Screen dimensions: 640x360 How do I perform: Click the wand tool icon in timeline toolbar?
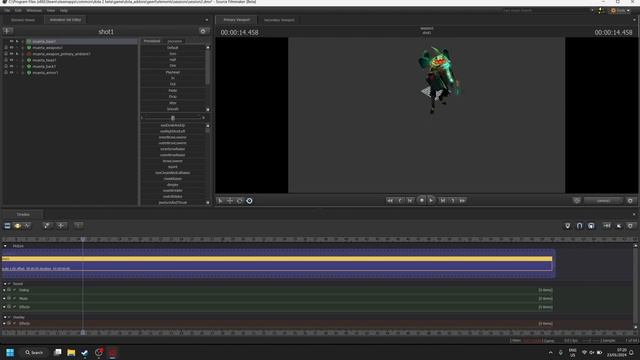47,226
